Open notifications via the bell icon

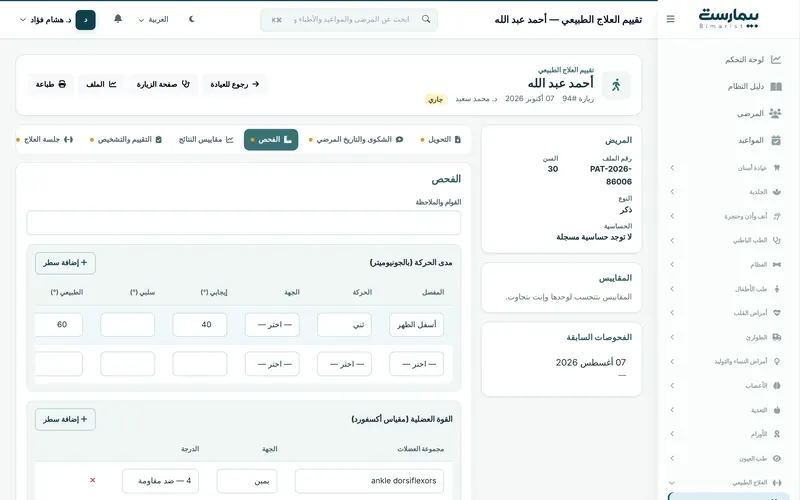(118, 19)
